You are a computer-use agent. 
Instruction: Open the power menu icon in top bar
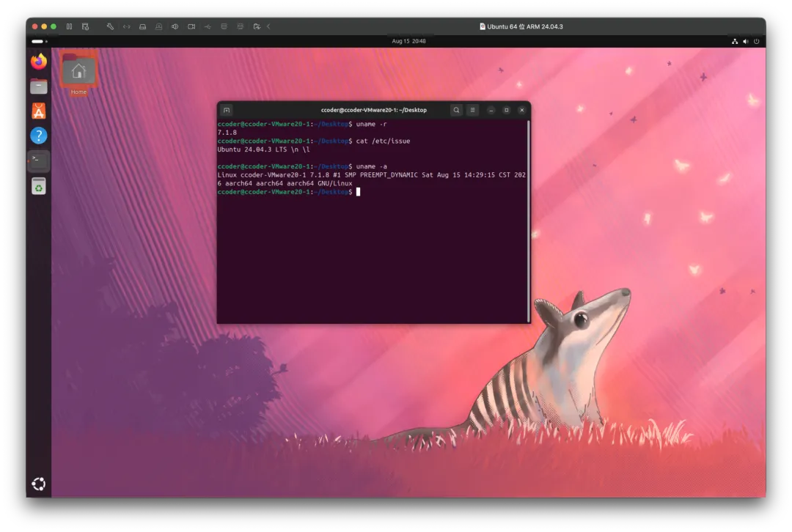pyautogui.click(x=756, y=41)
